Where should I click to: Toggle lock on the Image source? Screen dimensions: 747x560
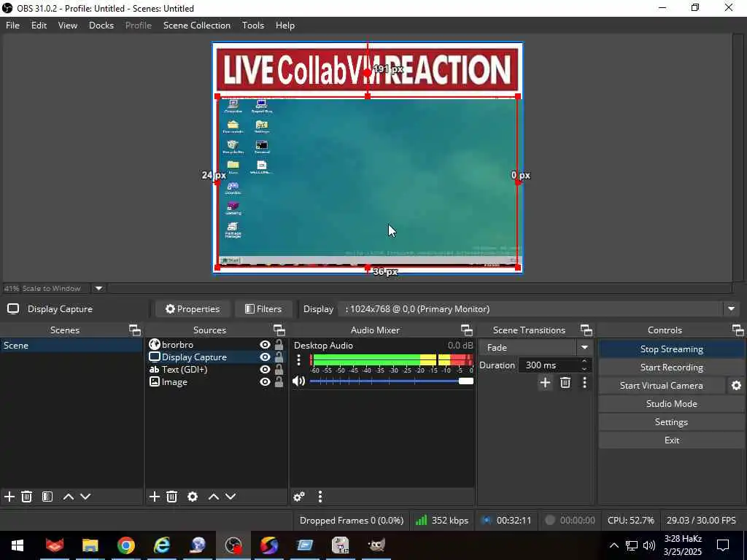click(x=279, y=382)
